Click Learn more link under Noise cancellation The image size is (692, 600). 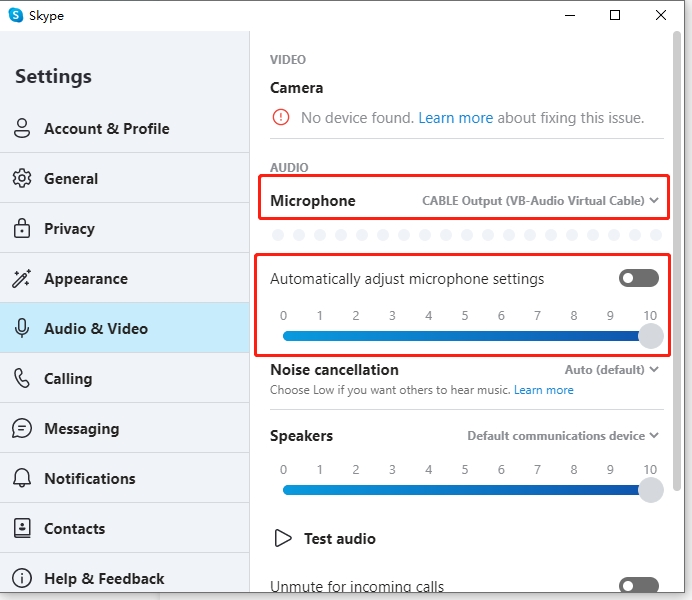(x=543, y=390)
